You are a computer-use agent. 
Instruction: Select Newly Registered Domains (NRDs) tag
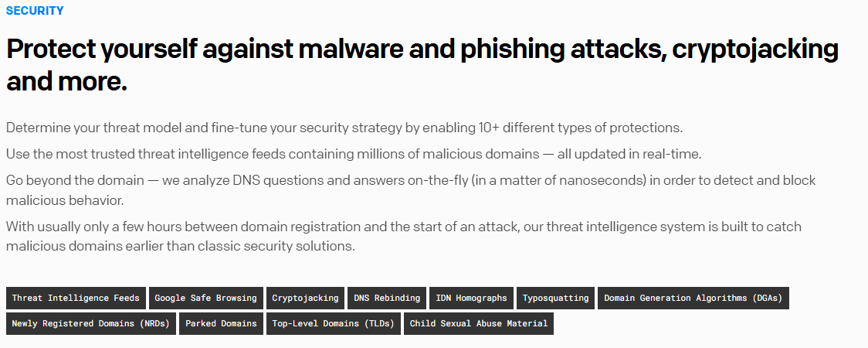pyautogui.click(x=91, y=323)
